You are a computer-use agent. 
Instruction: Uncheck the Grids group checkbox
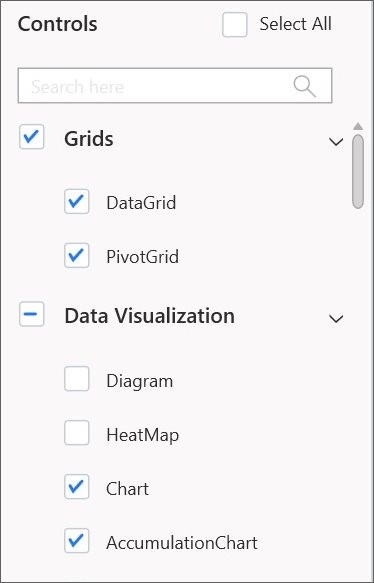tap(32, 136)
